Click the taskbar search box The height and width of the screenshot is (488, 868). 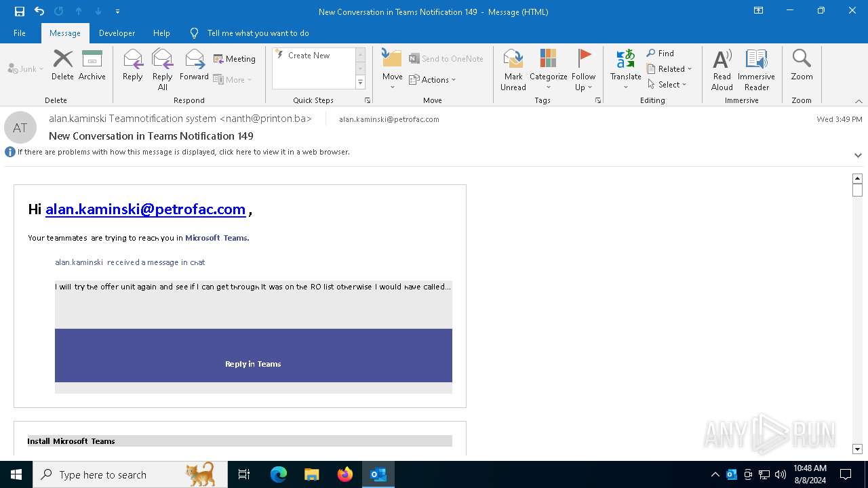pyautogui.click(x=130, y=474)
